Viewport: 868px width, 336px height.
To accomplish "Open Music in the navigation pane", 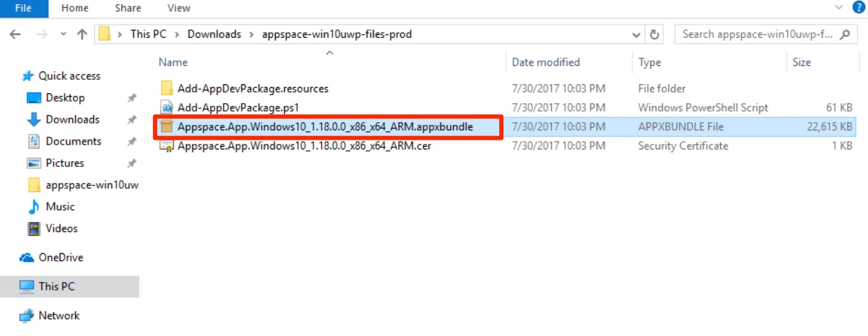I will pyautogui.click(x=60, y=206).
